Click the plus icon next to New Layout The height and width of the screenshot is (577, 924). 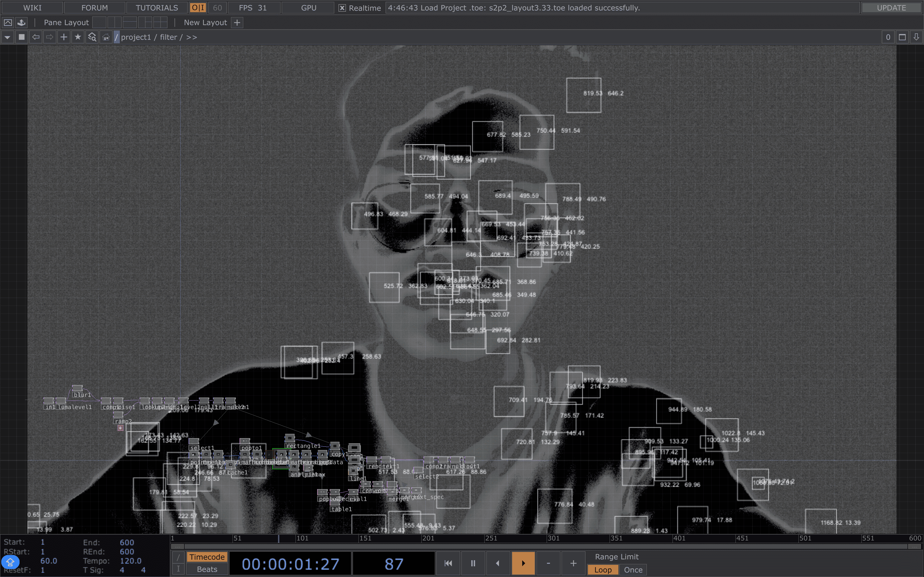(x=237, y=23)
